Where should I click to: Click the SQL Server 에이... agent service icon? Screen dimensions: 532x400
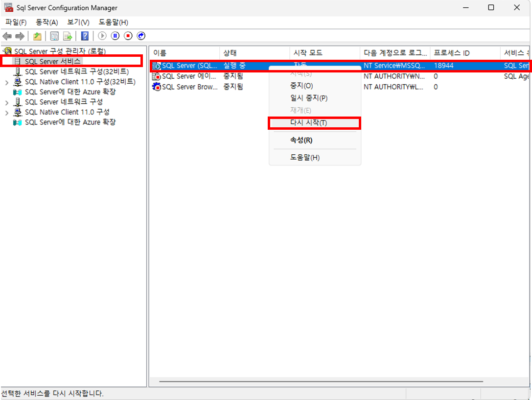157,76
